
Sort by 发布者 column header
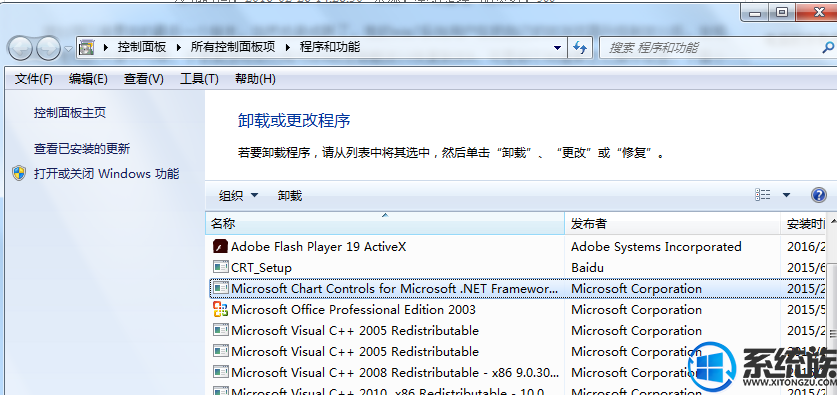coord(673,224)
